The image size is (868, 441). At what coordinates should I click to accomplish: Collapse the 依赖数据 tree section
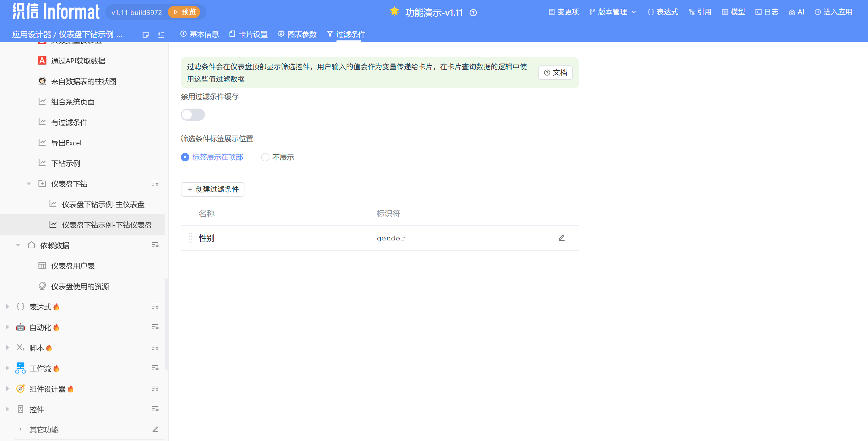(18, 245)
